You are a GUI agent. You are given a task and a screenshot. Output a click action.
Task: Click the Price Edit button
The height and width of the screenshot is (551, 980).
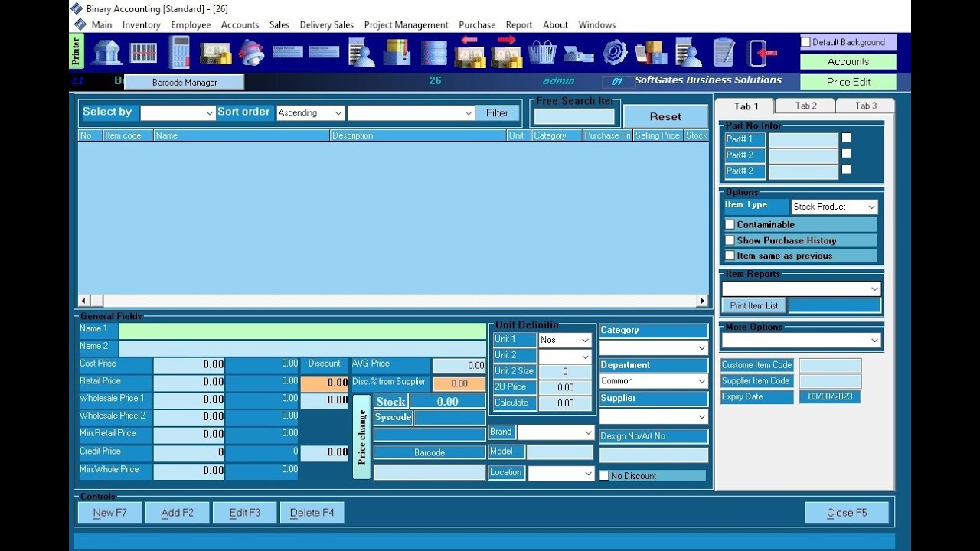click(848, 82)
